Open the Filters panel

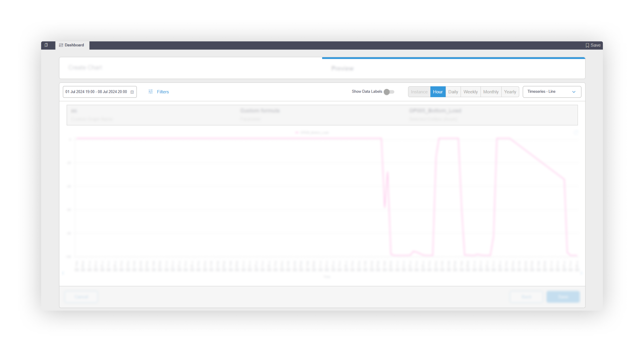(159, 92)
